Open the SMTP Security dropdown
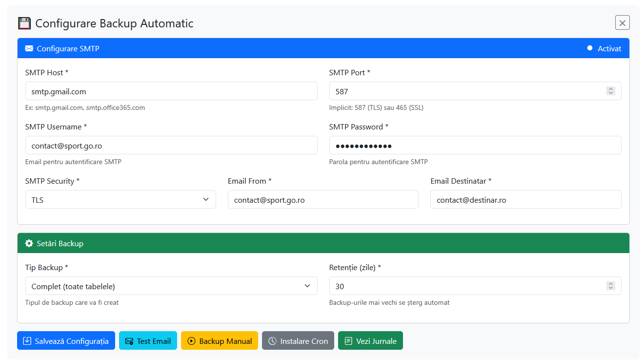Screen dimensions: 644x360 pos(120,199)
